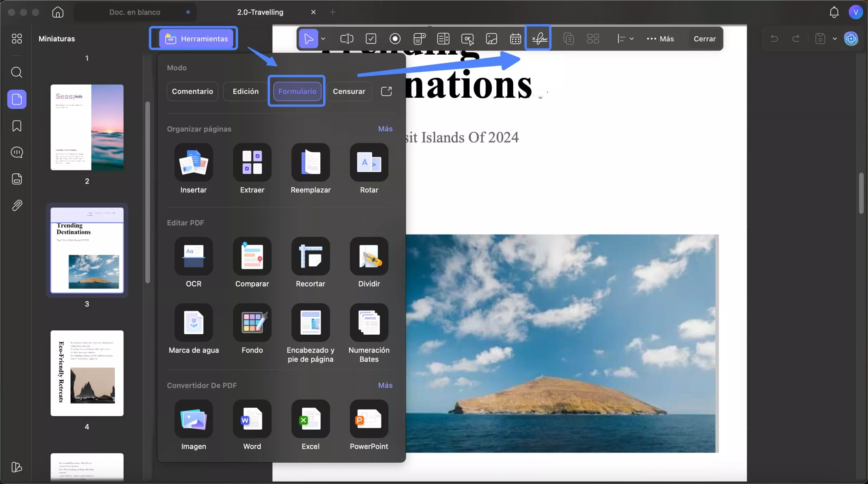
Task: Convert PDF to Excel
Action: pos(311,425)
